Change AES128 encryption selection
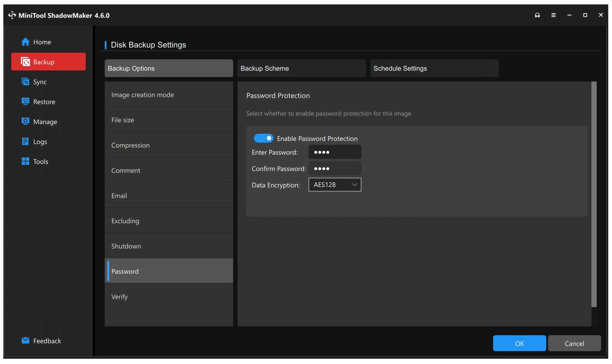This screenshot has height=364, width=612. click(x=334, y=184)
